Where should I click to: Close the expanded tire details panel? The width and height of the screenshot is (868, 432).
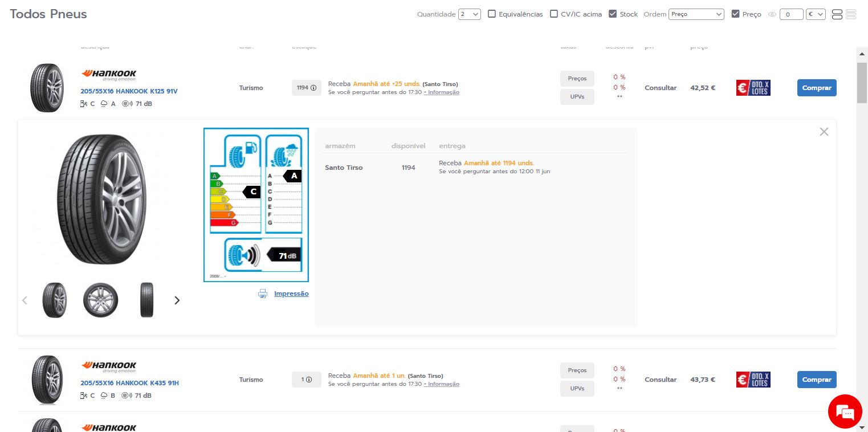tap(824, 132)
